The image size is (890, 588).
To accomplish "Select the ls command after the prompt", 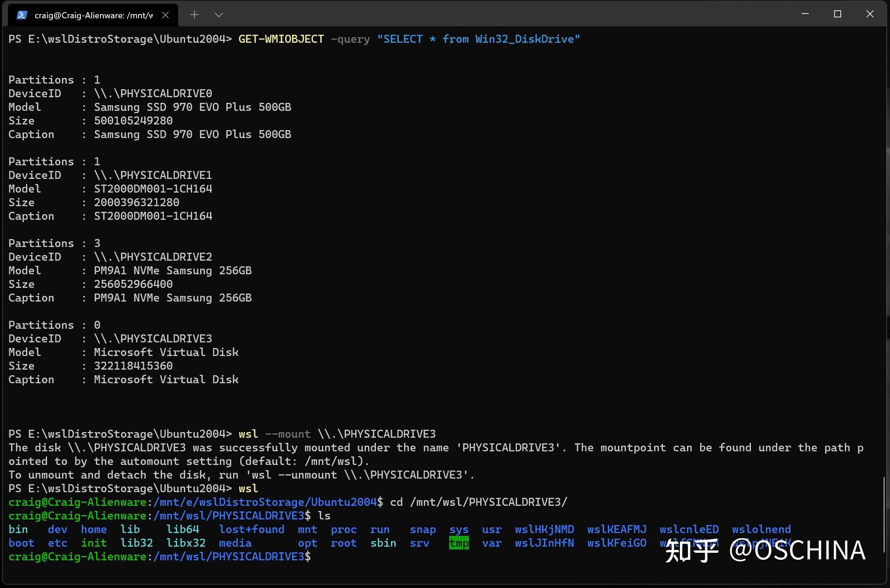I will coord(326,515).
